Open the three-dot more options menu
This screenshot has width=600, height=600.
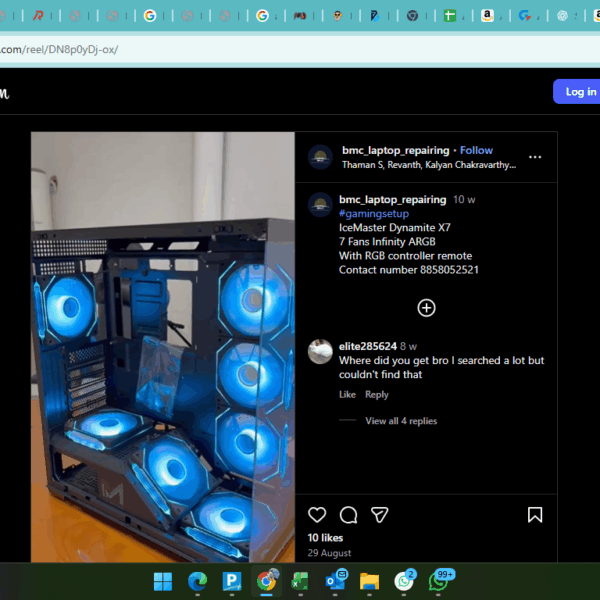point(535,157)
